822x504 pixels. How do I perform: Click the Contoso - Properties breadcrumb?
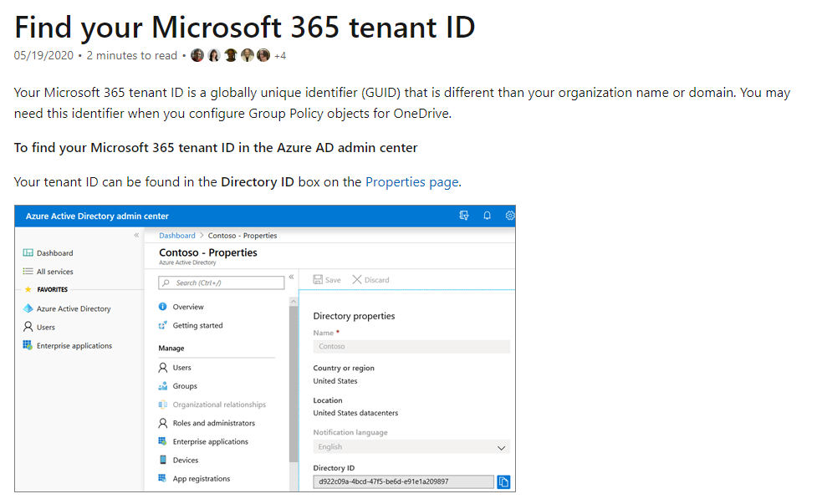tap(243, 236)
